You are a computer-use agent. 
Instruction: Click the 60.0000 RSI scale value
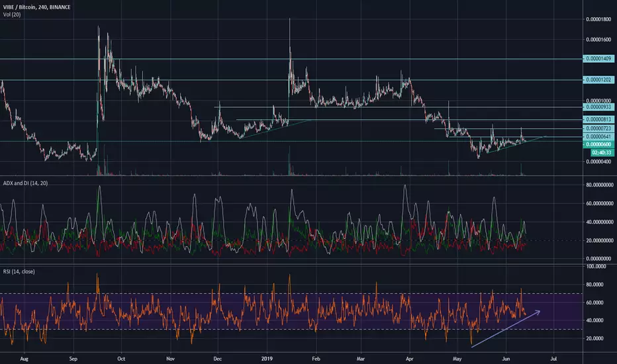(x=595, y=302)
